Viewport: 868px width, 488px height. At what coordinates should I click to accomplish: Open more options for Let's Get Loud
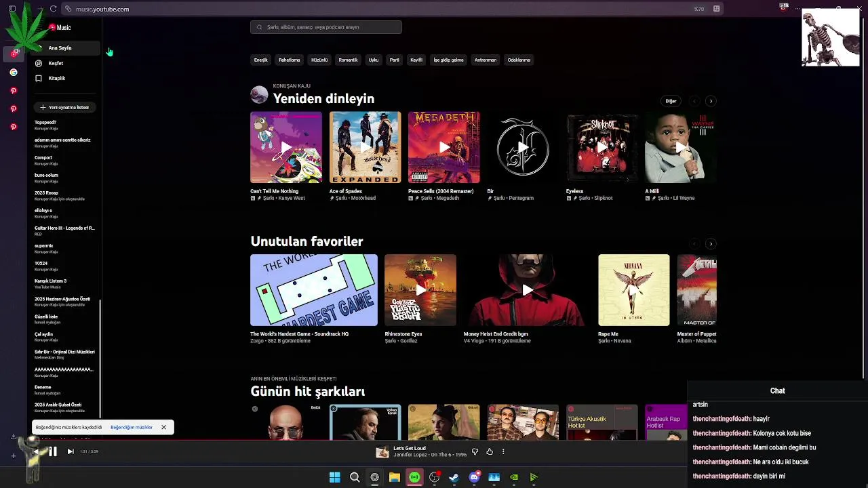point(503,451)
